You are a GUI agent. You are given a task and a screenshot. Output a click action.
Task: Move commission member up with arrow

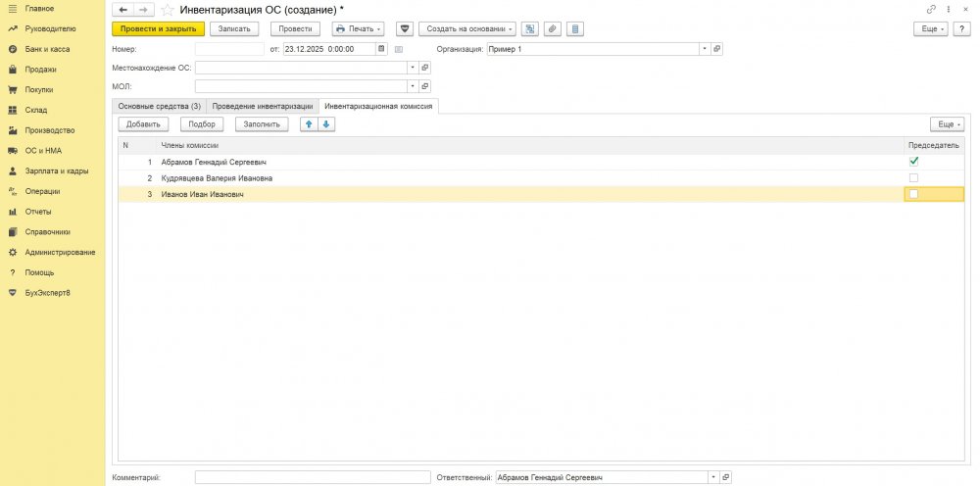pos(309,124)
